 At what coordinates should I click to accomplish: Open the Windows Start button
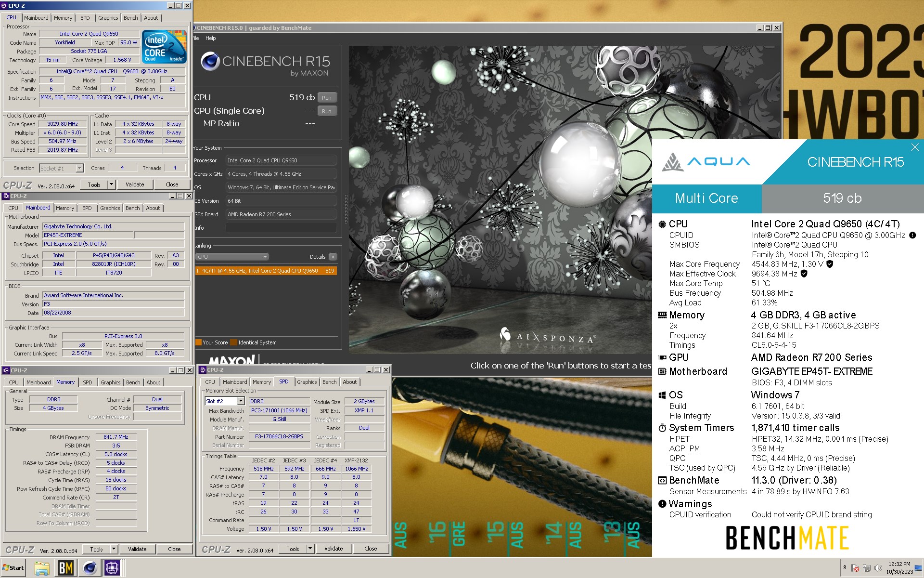click(13, 568)
